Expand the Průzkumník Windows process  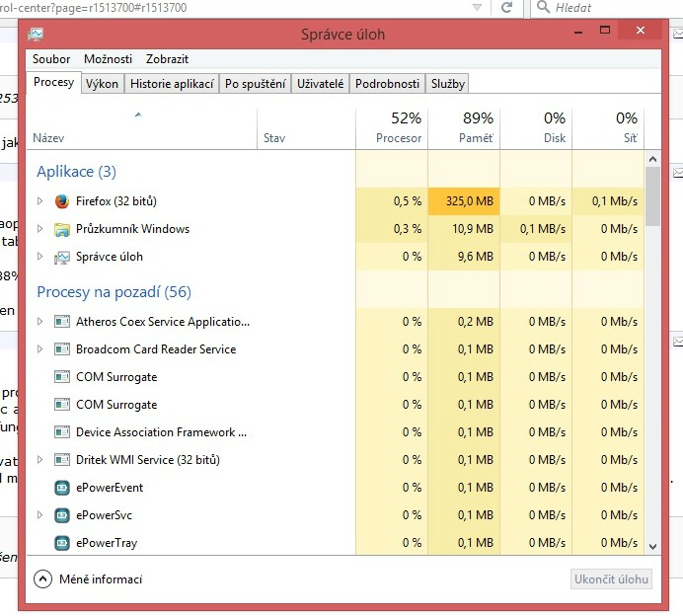(x=39, y=229)
